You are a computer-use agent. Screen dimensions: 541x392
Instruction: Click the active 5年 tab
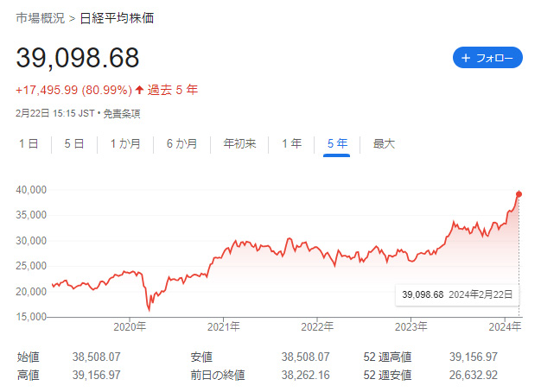[x=337, y=144]
